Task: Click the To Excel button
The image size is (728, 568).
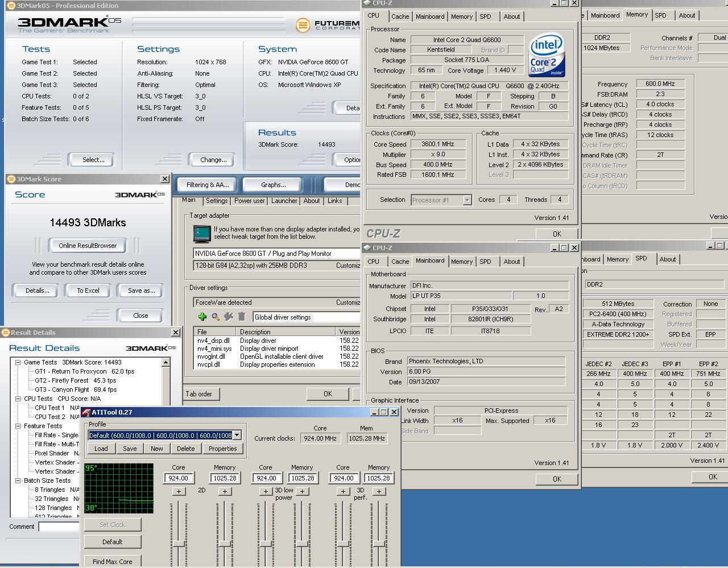Action: 88,291
